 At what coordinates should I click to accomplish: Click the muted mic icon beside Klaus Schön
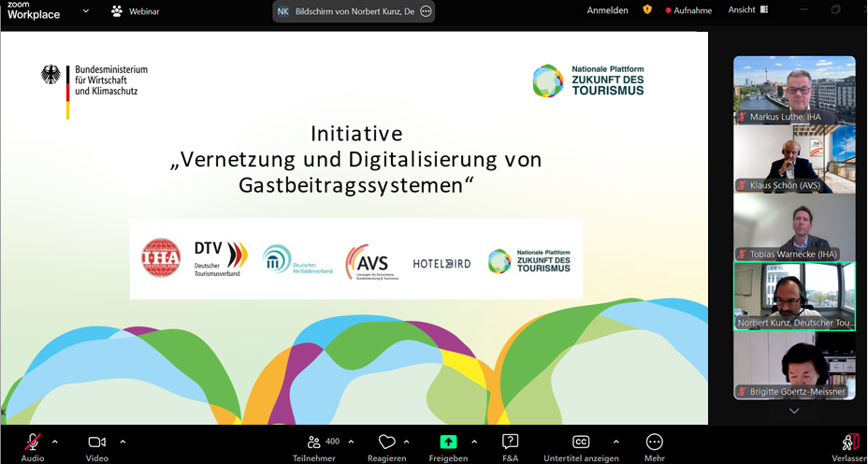(743, 185)
